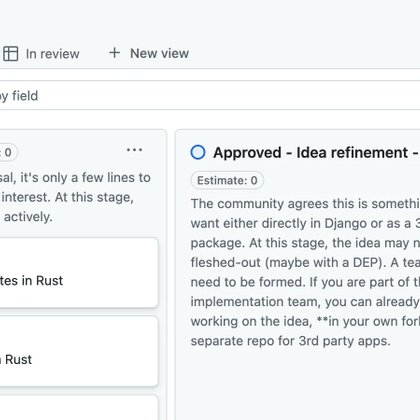Screen dimensions: 420x420
Task: Click 'interest. At this stage' text in left column
Action: [x=67, y=197]
